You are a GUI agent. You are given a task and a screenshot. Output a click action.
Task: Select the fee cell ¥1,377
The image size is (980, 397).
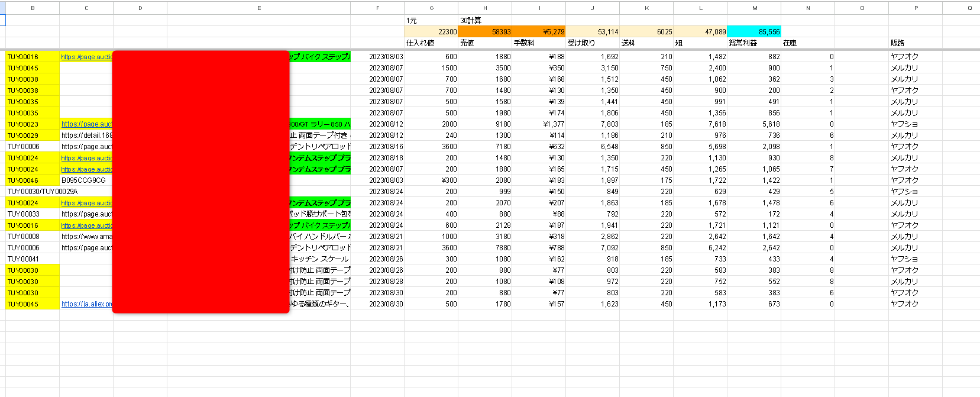click(539, 124)
